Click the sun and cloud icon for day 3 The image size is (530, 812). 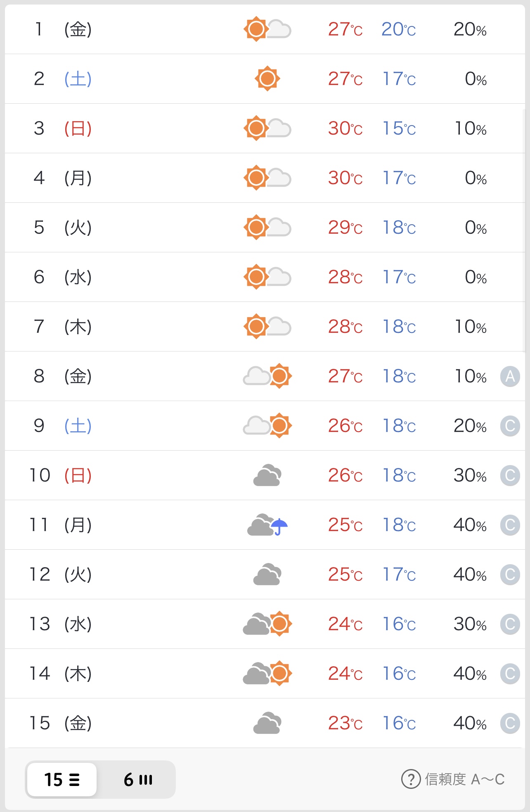pos(267,128)
